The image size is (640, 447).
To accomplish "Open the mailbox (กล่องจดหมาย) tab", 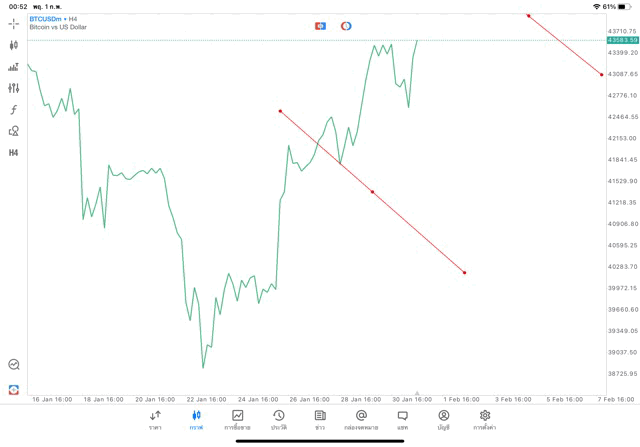I will click(x=361, y=419).
